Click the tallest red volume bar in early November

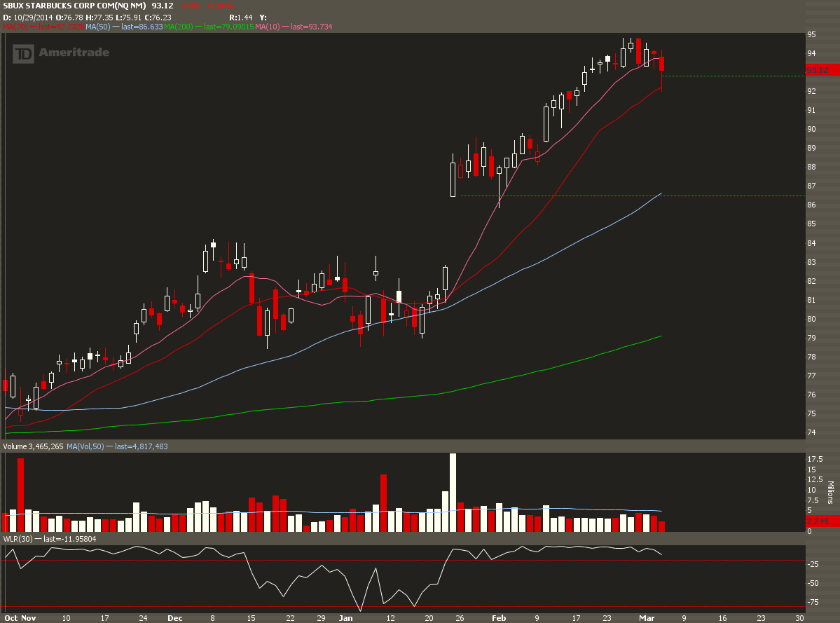[x=21, y=495]
